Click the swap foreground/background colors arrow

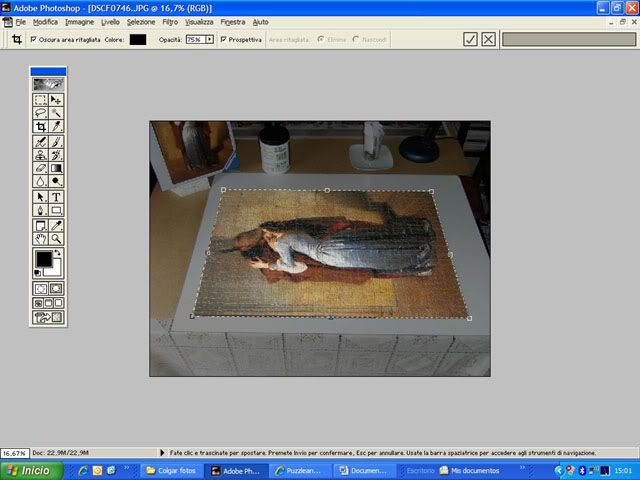58,253
